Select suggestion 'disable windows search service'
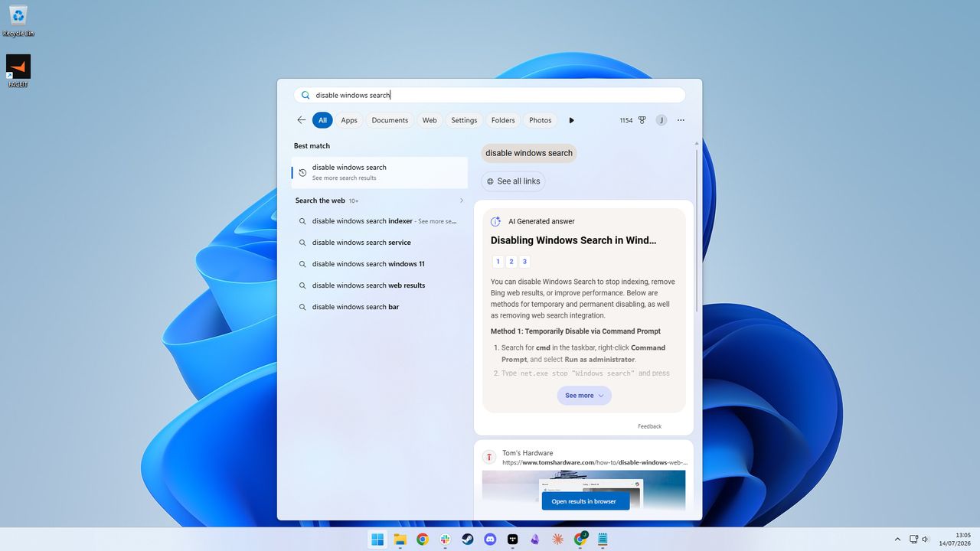Viewport: 980px width, 551px height. [x=380, y=243]
